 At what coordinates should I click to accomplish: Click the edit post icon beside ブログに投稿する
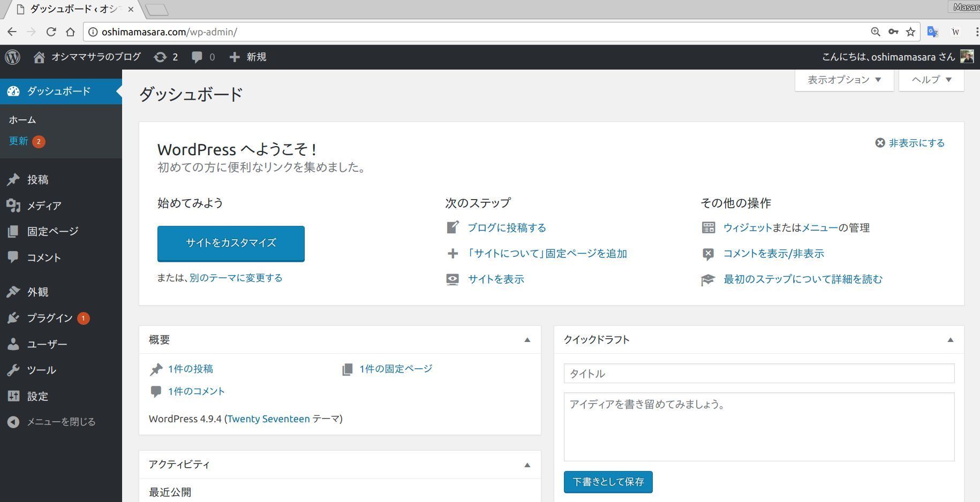[x=453, y=227]
